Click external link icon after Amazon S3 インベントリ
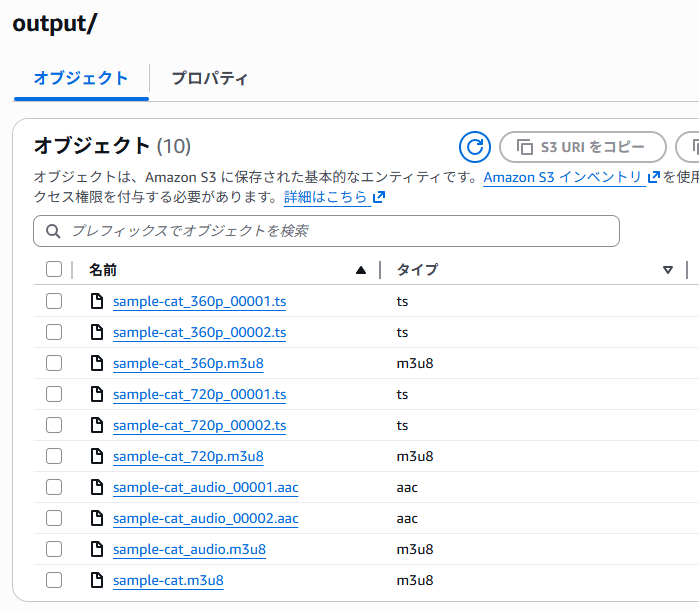 tap(654, 177)
